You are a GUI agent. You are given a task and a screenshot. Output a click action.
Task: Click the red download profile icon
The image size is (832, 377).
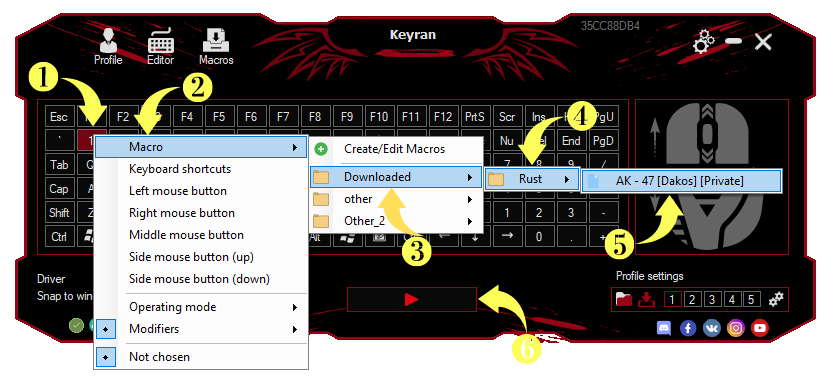pos(646,299)
